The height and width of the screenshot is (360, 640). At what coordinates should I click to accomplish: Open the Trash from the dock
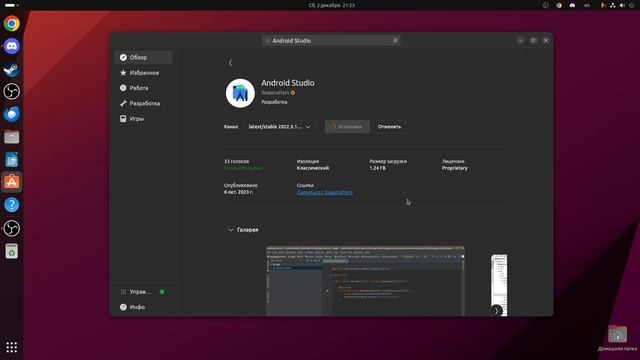click(11, 251)
